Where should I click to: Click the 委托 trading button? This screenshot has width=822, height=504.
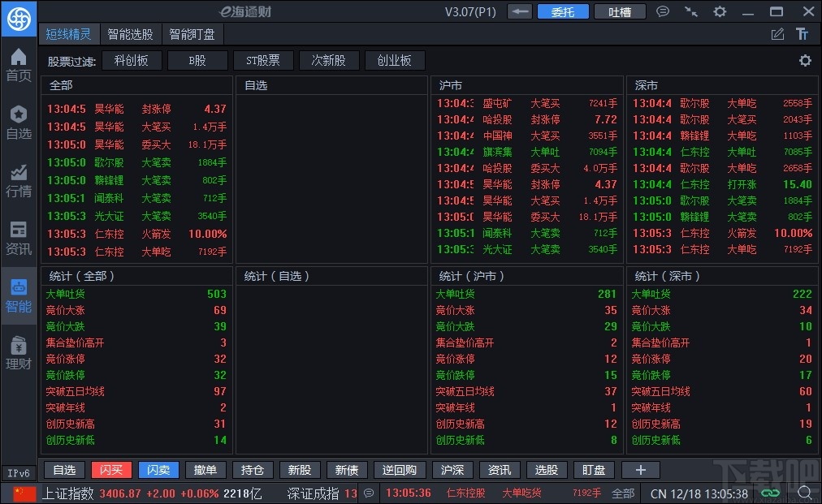click(x=563, y=11)
